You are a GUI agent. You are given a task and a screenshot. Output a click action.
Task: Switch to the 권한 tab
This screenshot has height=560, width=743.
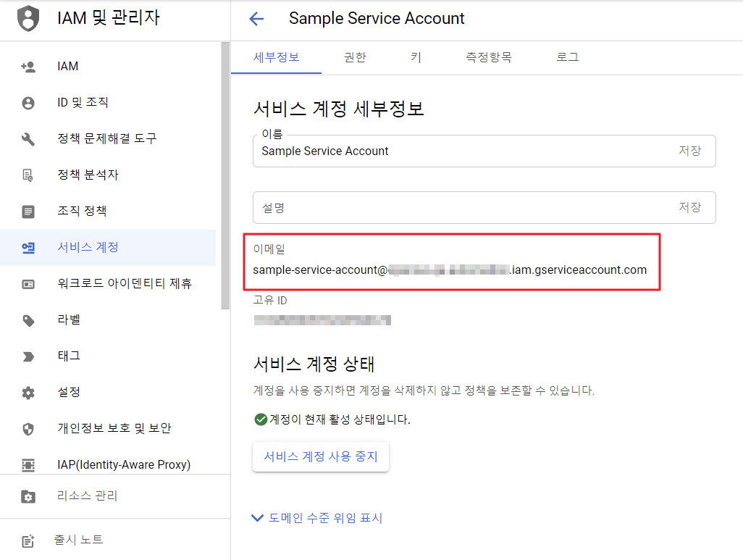[355, 58]
